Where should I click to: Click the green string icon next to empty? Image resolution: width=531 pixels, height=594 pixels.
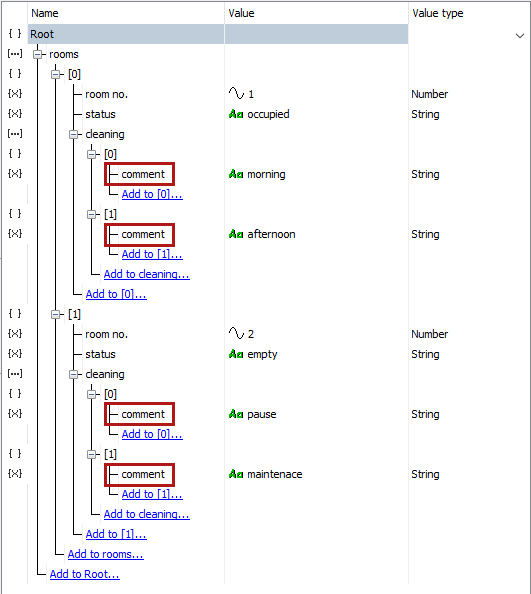pyautogui.click(x=236, y=354)
